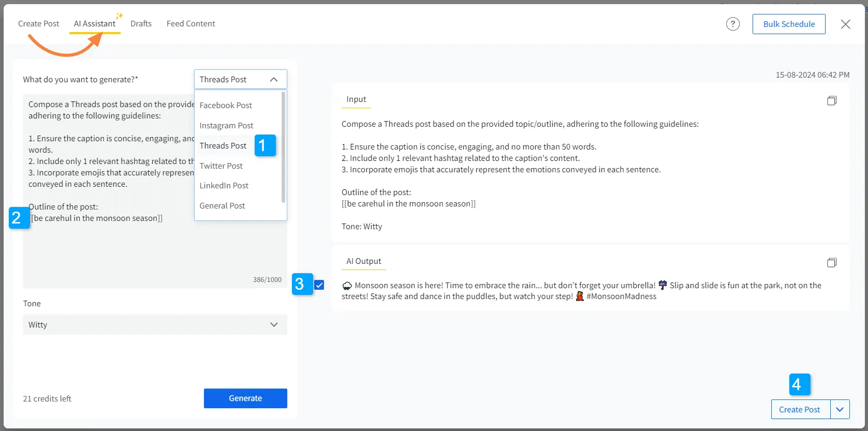This screenshot has width=868, height=431.
Task: Select the Threads Post option
Action: [x=223, y=145]
